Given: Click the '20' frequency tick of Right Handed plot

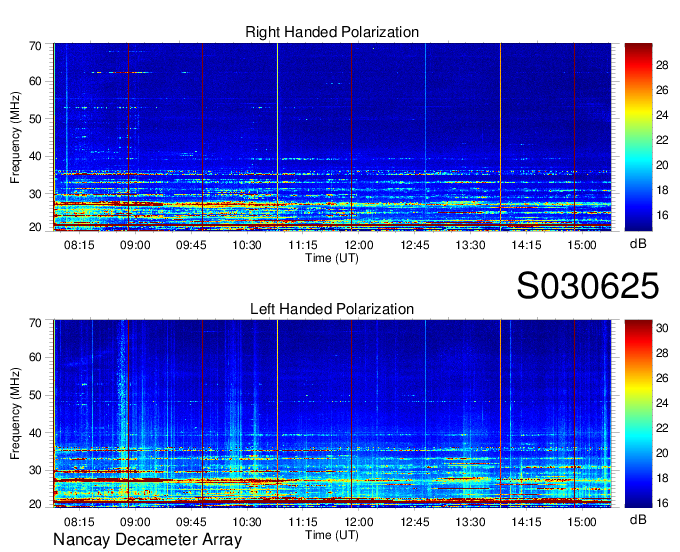Looking at the screenshot, I should tap(35, 227).
